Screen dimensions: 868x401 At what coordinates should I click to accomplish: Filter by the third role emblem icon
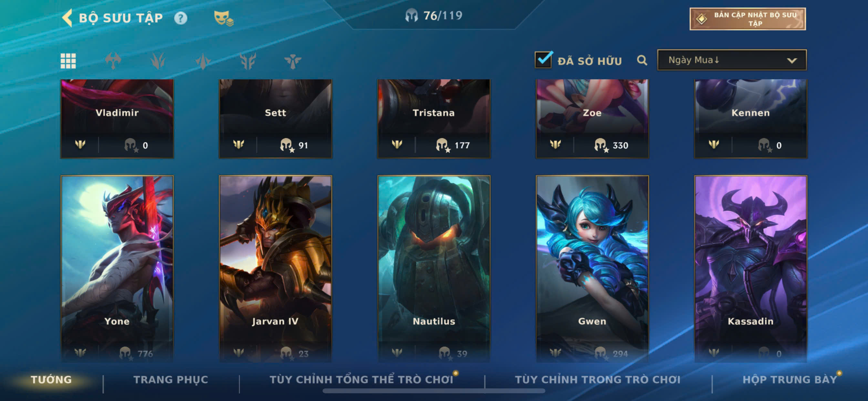[x=203, y=61]
